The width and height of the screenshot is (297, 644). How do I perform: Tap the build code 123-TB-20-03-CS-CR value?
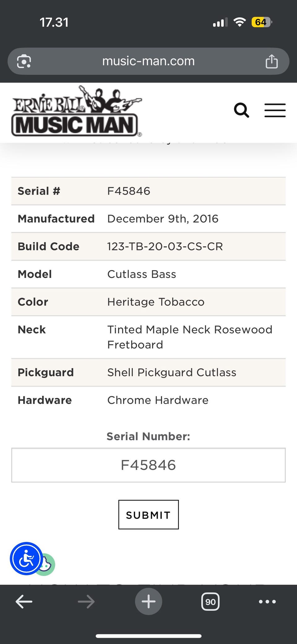pos(165,246)
